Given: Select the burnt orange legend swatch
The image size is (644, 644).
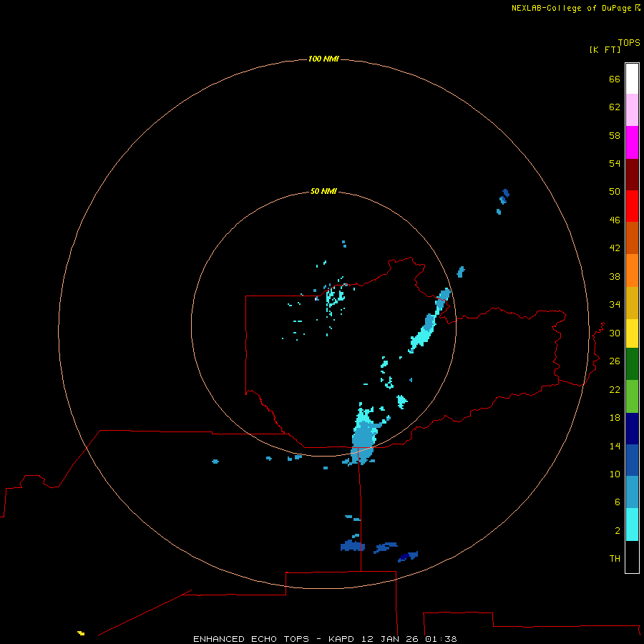Looking at the screenshot, I should click(632, 238).
